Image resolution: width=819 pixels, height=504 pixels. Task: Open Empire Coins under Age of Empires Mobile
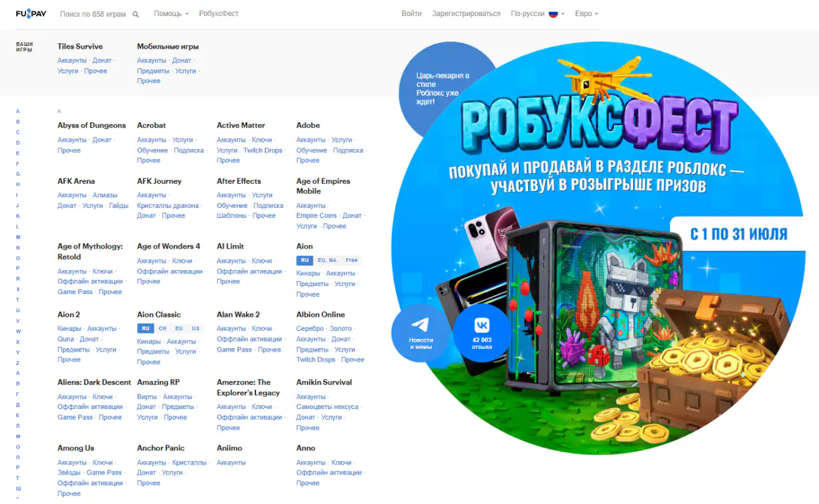[316, 216]
